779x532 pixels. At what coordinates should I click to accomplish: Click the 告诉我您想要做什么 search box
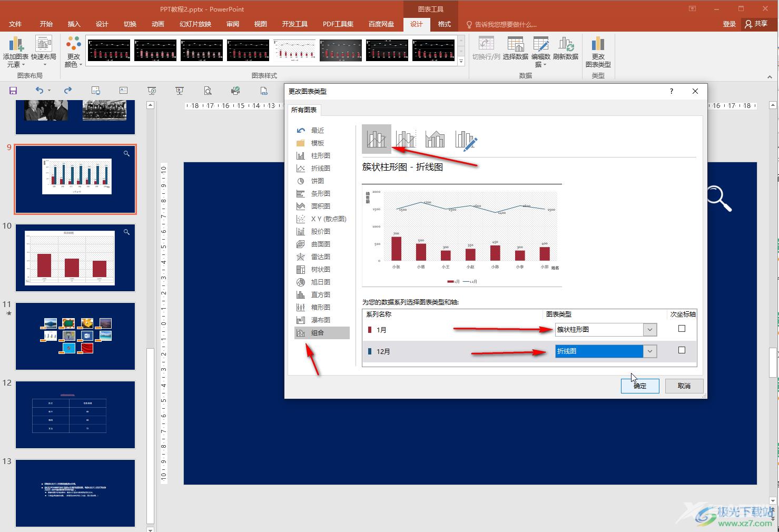click(502, 24)
